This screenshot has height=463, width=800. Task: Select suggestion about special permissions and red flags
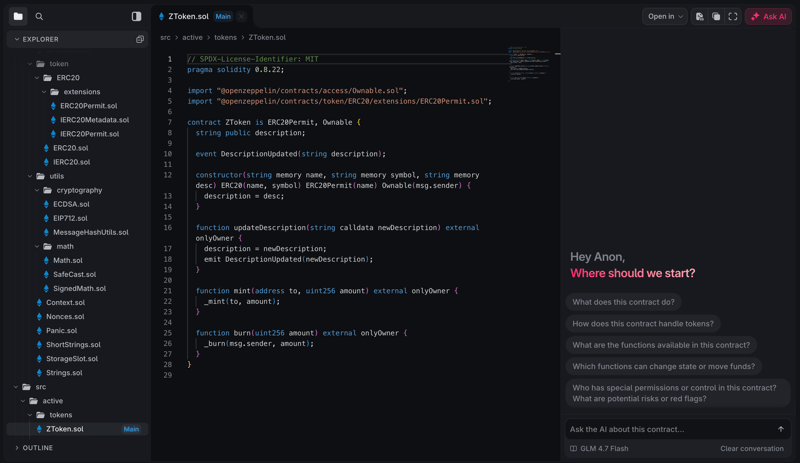tap(678, 393)
